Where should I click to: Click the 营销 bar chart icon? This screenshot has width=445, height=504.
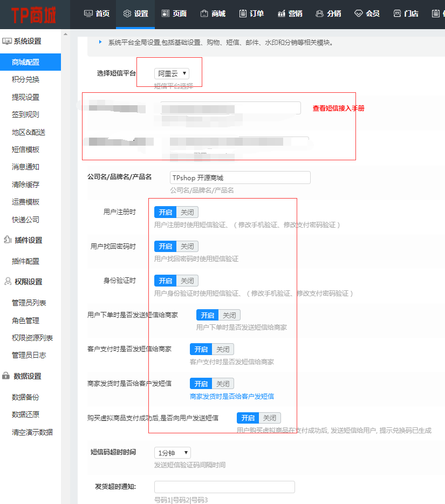(282, 13)
